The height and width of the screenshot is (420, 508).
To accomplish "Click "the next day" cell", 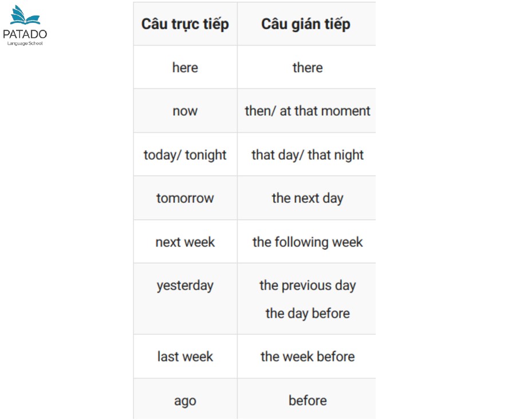I will point(308,198).
